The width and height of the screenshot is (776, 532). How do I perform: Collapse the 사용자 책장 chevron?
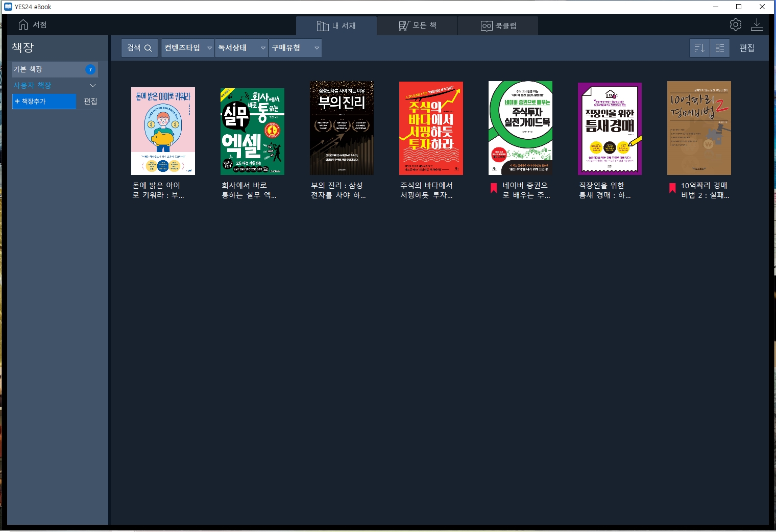coord(92,85)
